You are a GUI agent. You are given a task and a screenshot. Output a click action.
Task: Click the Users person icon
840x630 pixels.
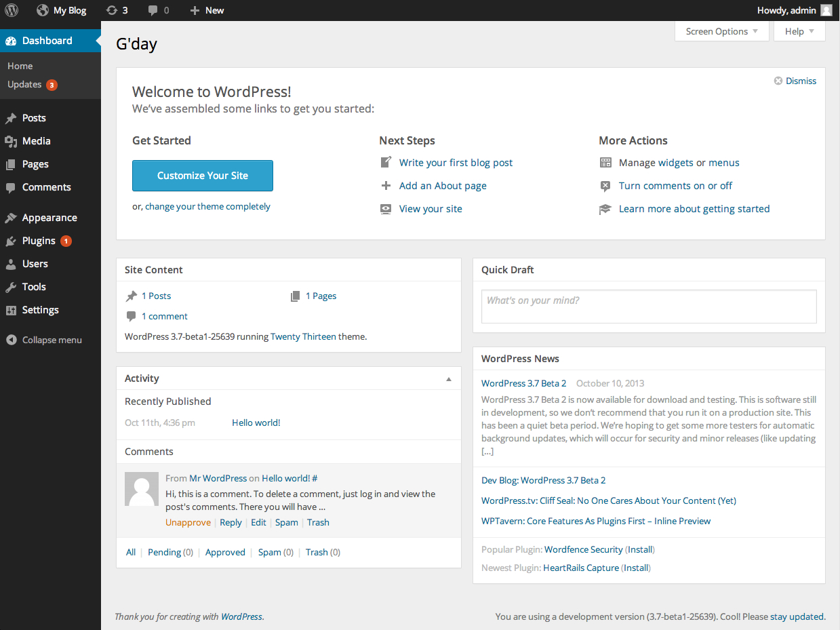[x=11, y=264]
